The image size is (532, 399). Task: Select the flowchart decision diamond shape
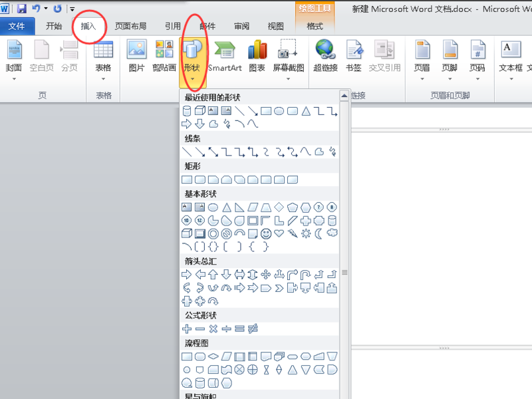tap(213, 356)
